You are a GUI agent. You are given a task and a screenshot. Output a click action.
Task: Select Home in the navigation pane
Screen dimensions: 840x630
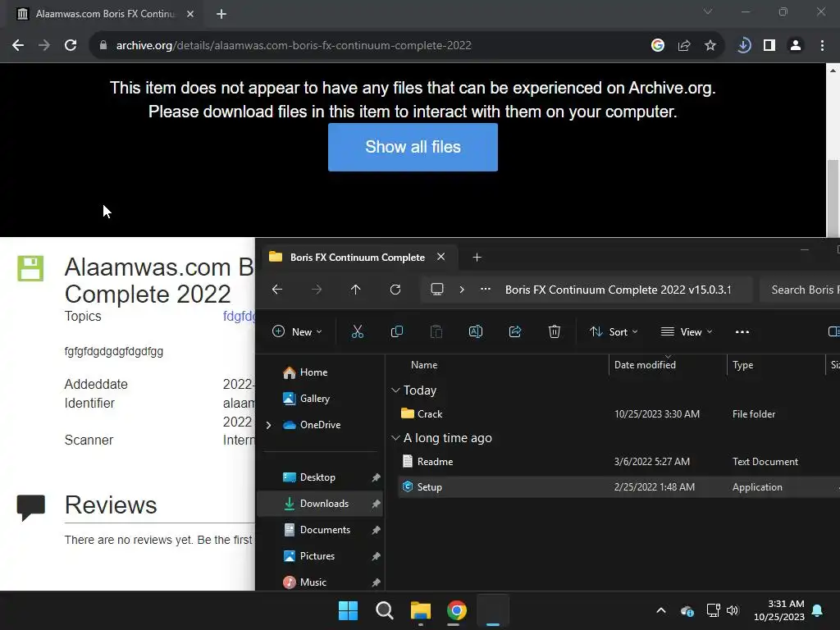313,372
